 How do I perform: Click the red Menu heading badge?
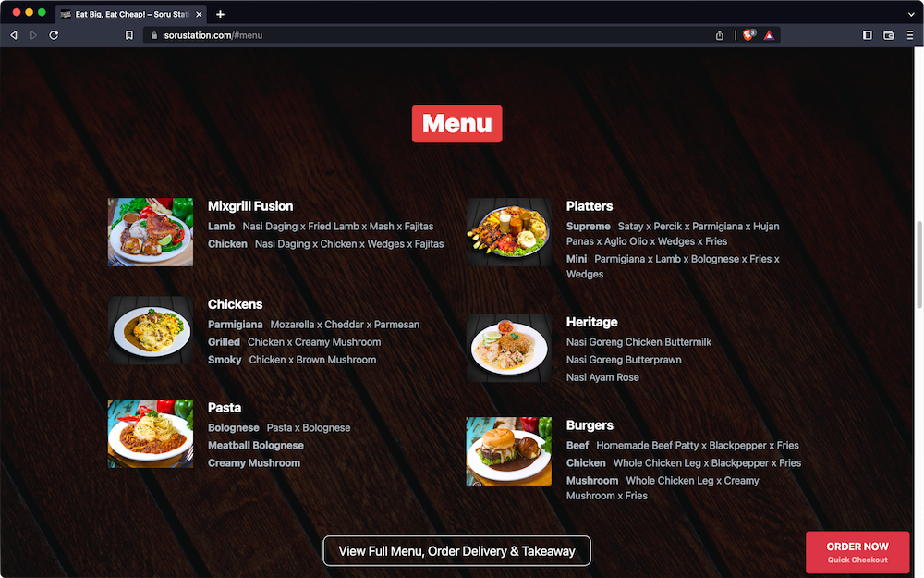click(457, 124)
